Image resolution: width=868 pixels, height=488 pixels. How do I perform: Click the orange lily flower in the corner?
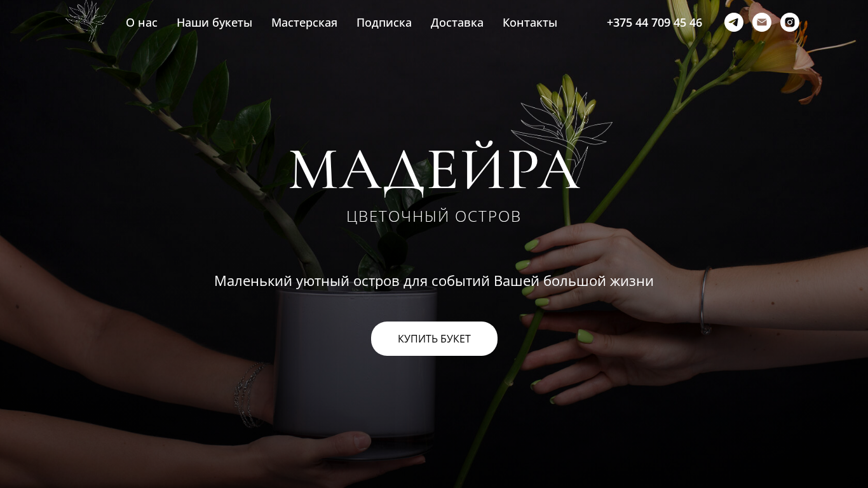pyautogui.click(x=787, y=51)
